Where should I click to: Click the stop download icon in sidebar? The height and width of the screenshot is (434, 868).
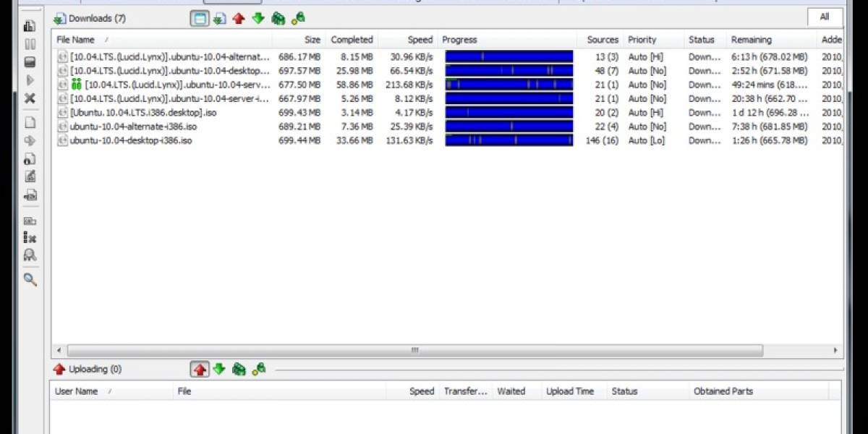tap(30, 62)
